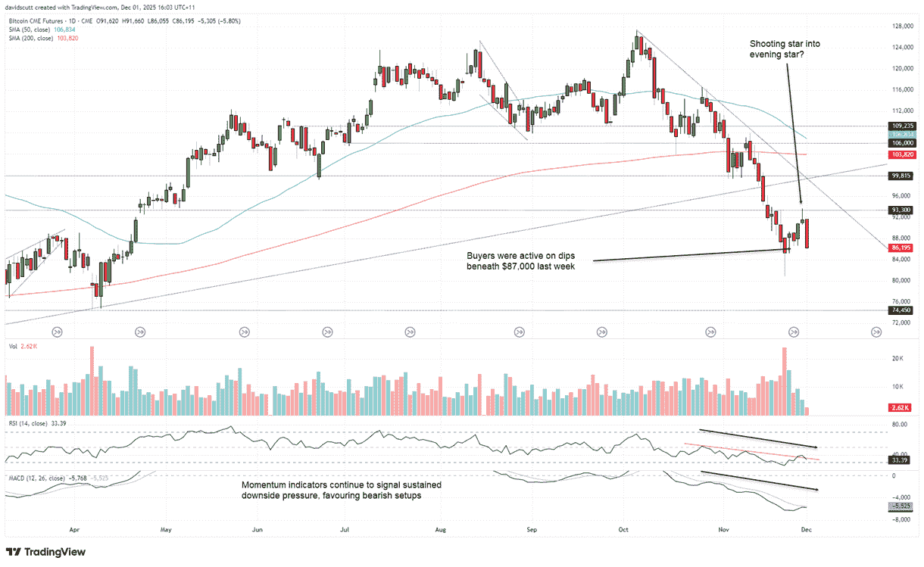Image resolution: width=924 pixels, height=567 pixels.
Task: Click the rollover marker just before July
Action: pos(327,332)
